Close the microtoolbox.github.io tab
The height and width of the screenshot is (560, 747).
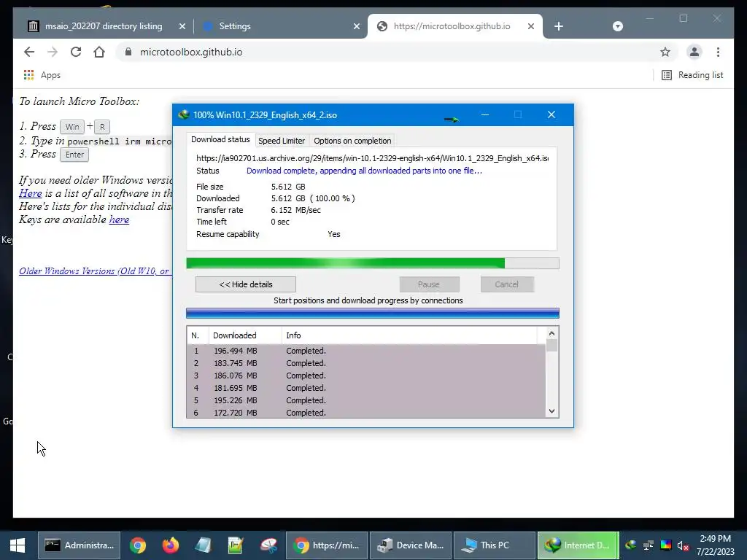pyautogui.click(x=531, y=27)
